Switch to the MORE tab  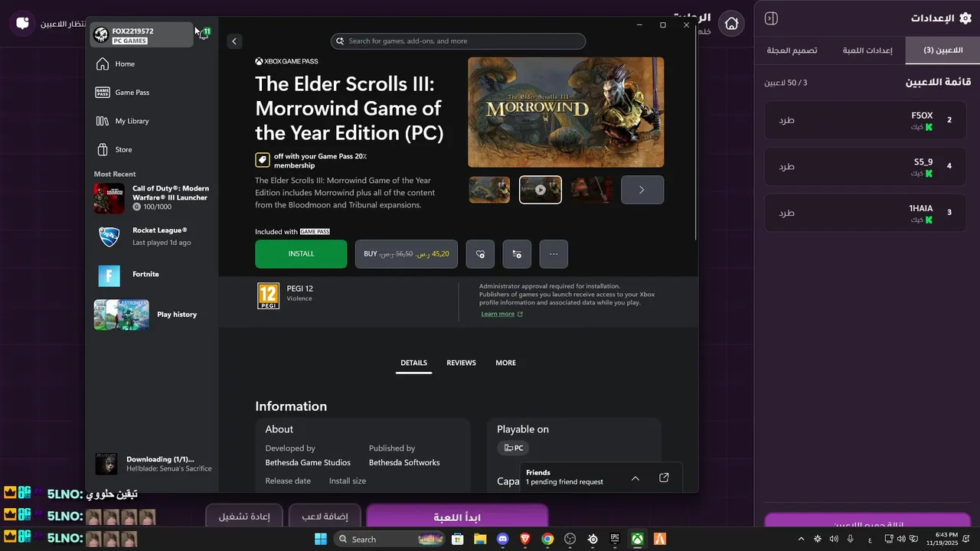505,363
